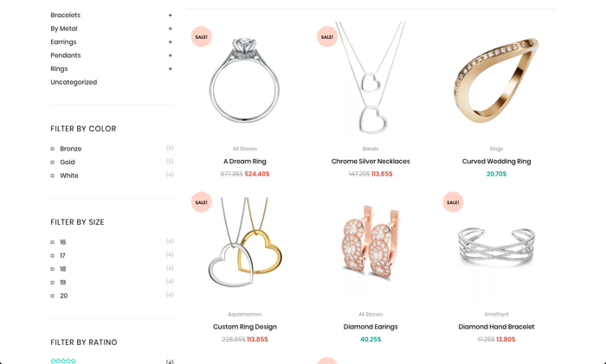606x364 pixels.
Task: Check the Gold color filter
Action: 53,163
